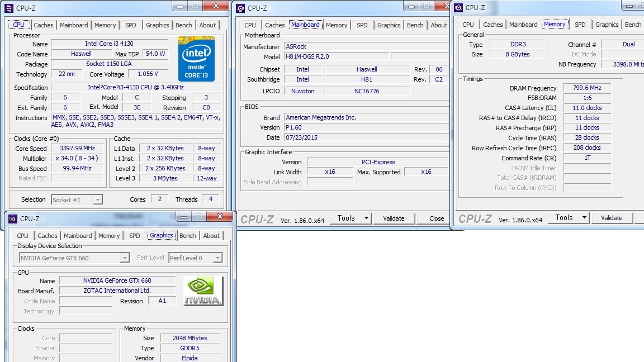
Task: Click the Intel Inside Core i3 logo
Action: pos(196,59)
